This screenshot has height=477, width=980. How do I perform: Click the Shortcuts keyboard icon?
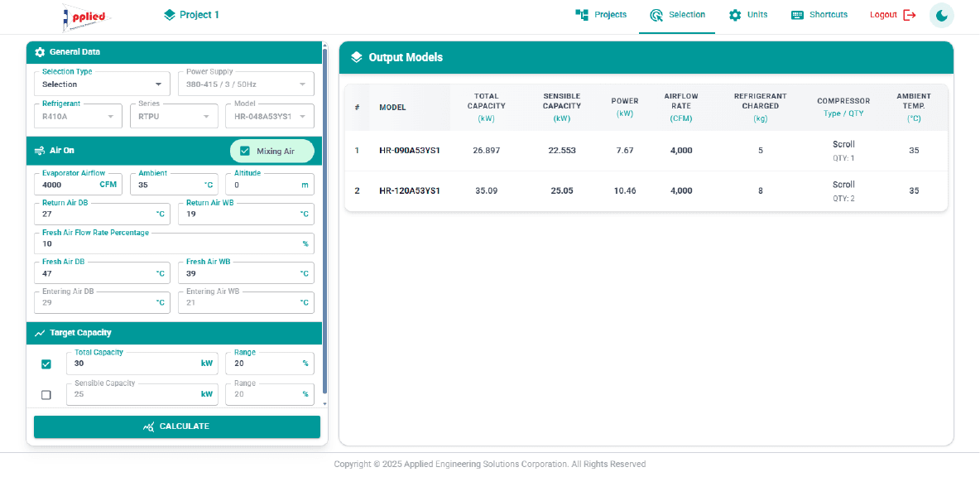coord(797,15)
